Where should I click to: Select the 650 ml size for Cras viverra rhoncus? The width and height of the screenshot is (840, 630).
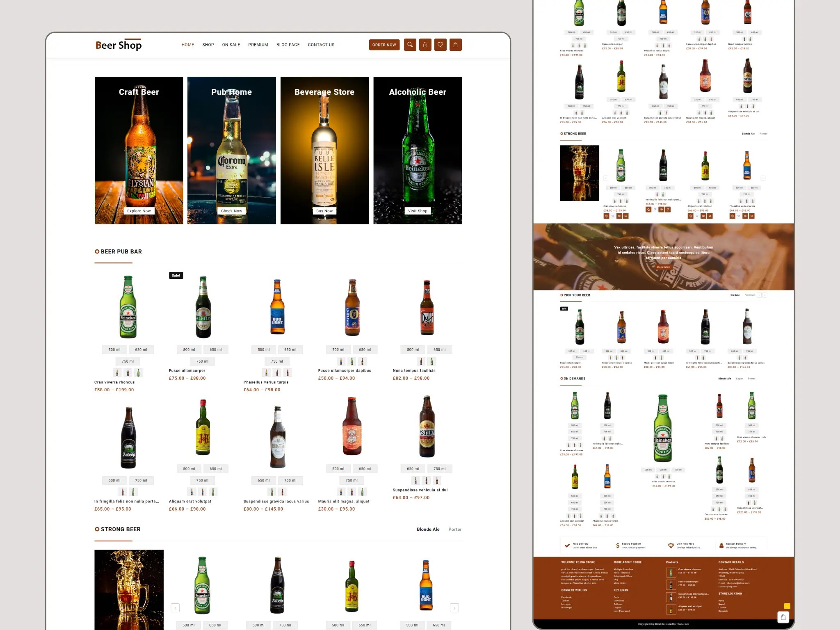pyautogui.click(x=142, y=349)
